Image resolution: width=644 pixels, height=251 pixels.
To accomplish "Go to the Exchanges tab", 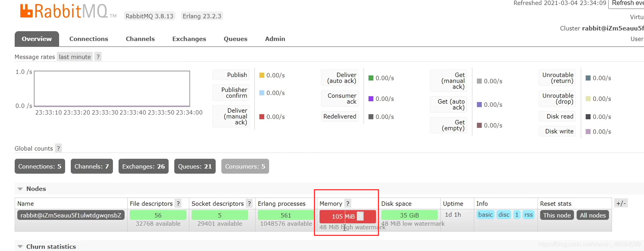I will point(189,39).
